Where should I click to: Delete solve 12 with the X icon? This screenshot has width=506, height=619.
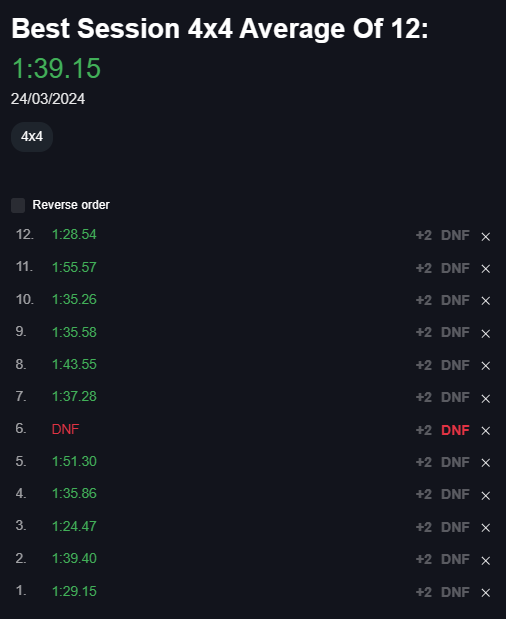(485, 236)
